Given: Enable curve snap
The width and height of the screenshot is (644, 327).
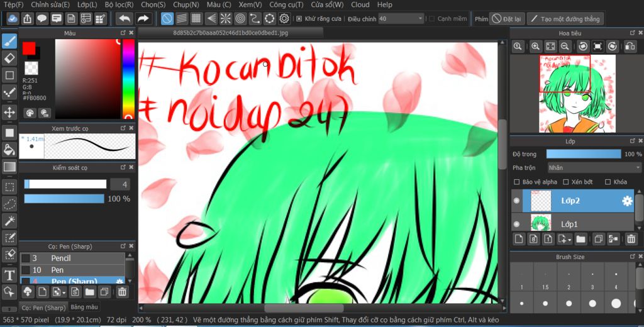Looking at the screenshot, I should 255,18.
